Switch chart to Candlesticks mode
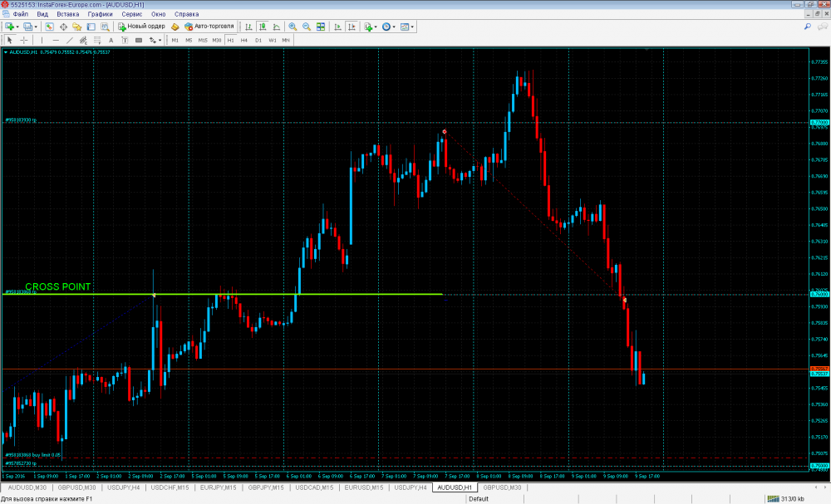This screenshot has width=831, height=504. click(x=263, y=27)
